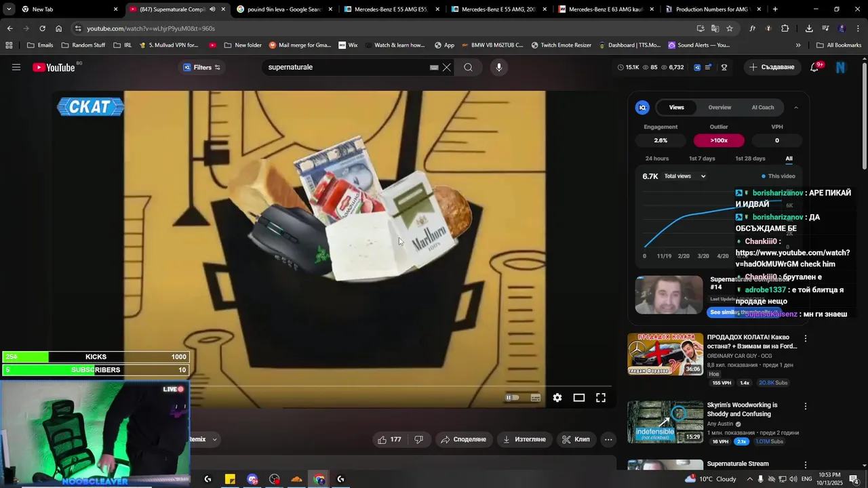Open menu for Skyrim's Woodworking video
Viewport: 868px width, 488px height.
point(806,406)
